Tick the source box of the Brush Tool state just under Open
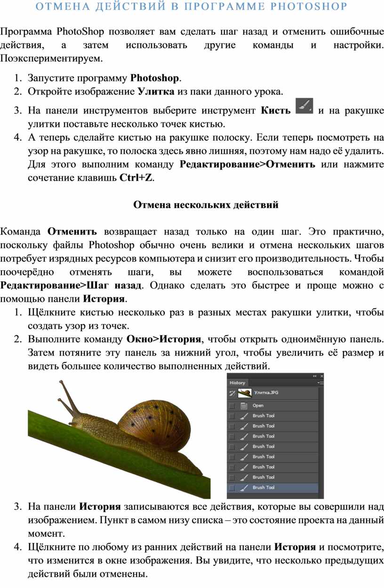The width and height of the screenshot is (384, 588). 232,416
